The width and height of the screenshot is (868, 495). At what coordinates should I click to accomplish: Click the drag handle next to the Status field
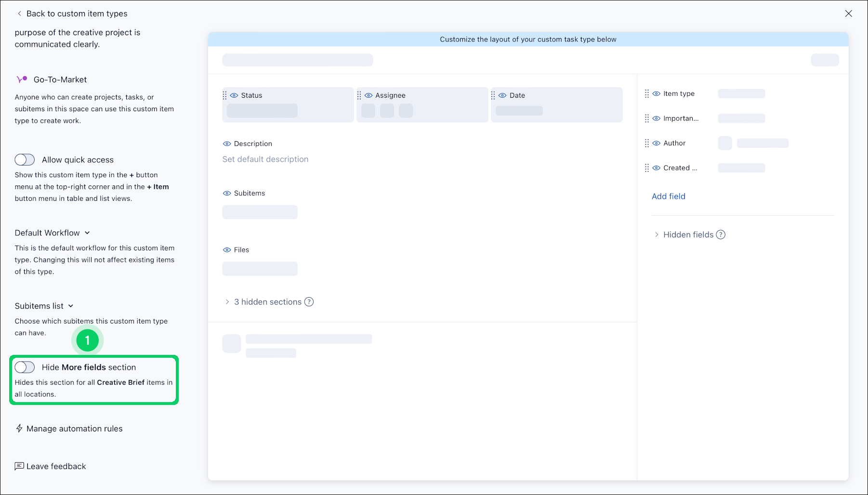pos(225,95)
